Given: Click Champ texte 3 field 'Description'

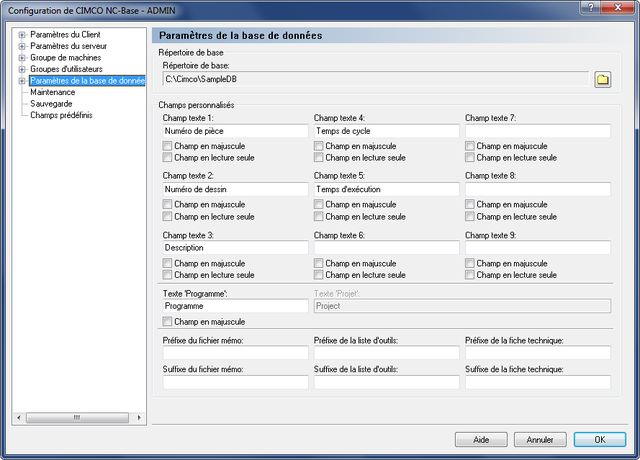Looking at the screenshot, I should click(x=236, y=248).
